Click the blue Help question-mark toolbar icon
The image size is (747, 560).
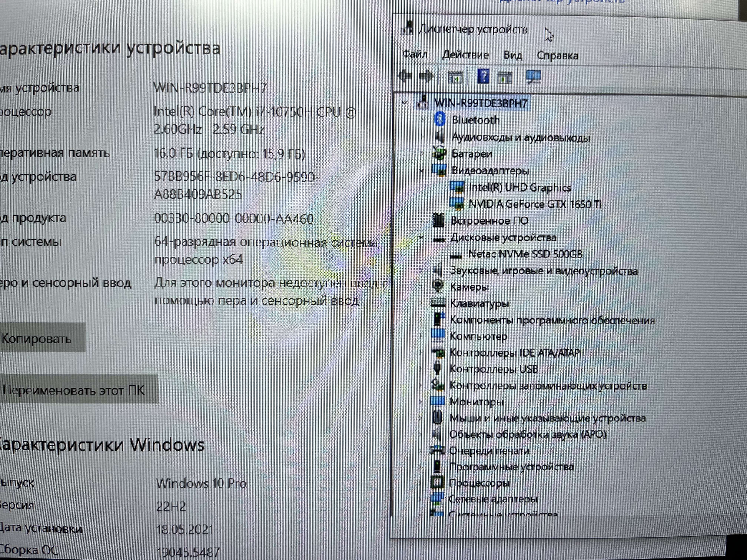483,77
